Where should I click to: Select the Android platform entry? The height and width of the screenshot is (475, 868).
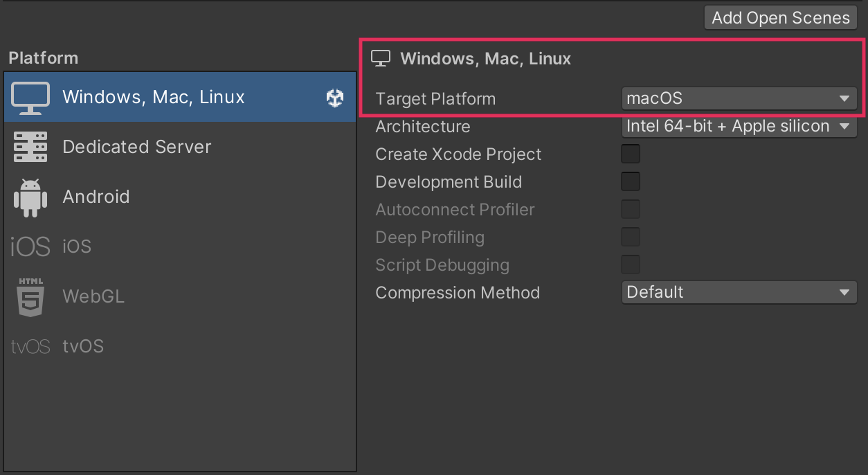coord(96,197)
